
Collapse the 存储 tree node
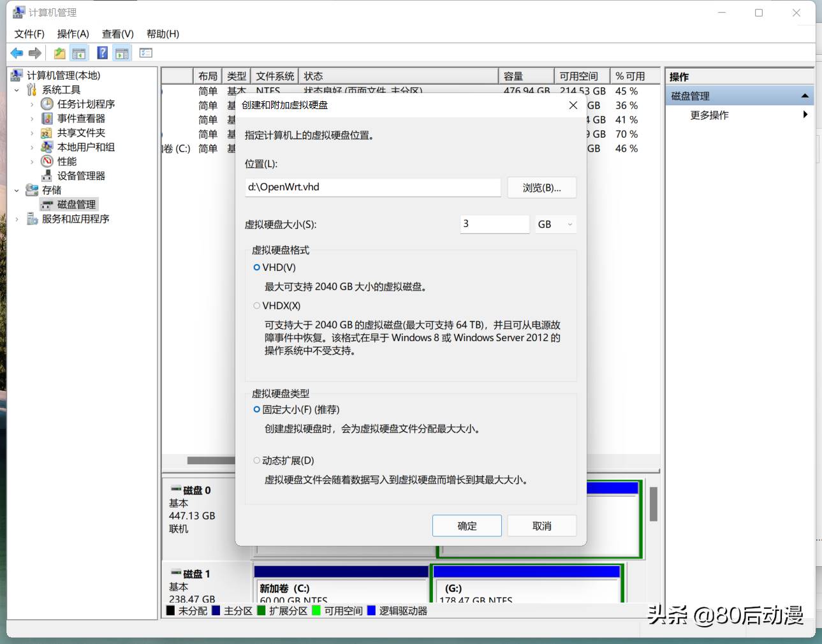point(17,190)
